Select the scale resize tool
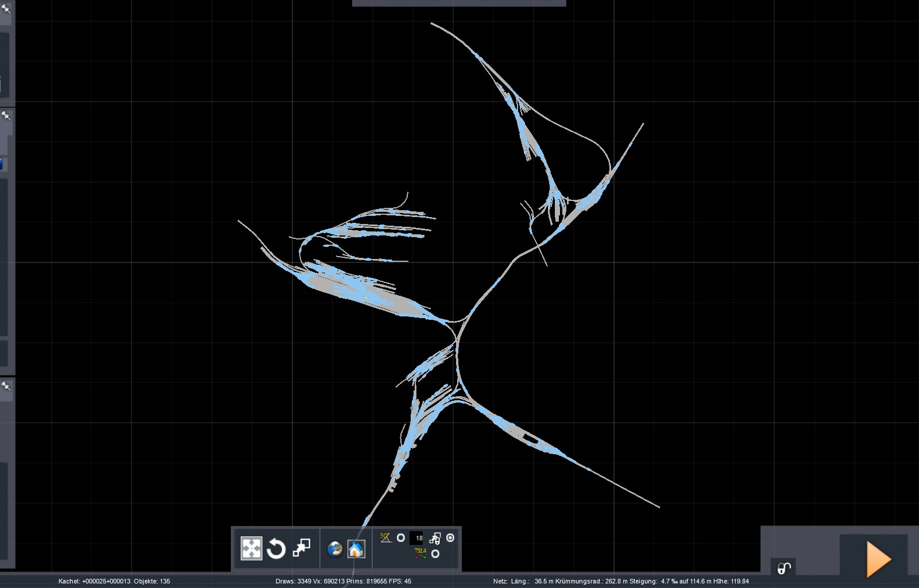 302,548
